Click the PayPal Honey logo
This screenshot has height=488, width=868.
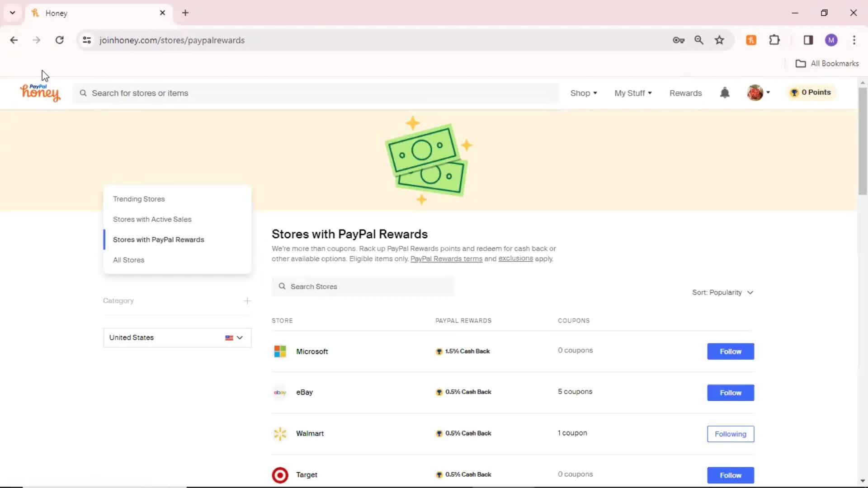(40, 93)
